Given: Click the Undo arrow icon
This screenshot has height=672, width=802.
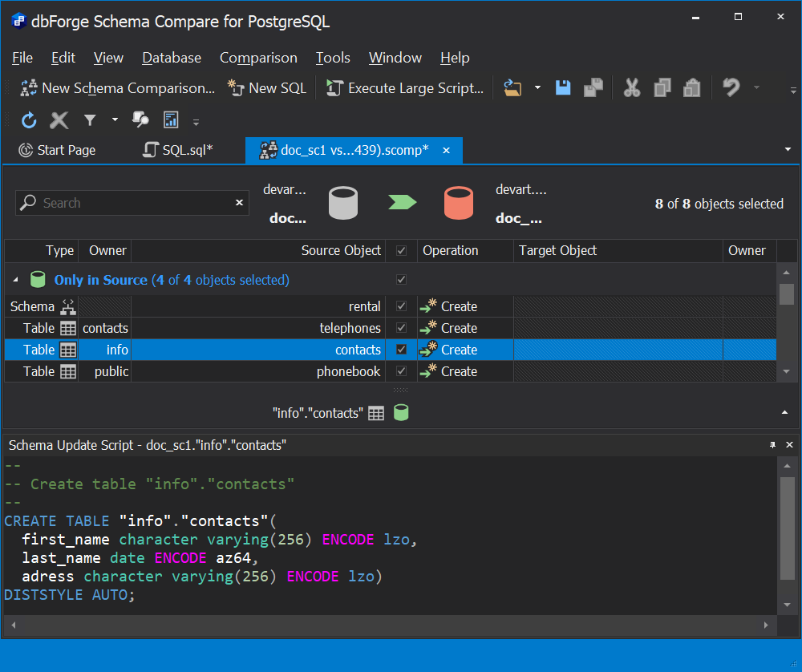Looking at the screenshot, I should point(731,87).
